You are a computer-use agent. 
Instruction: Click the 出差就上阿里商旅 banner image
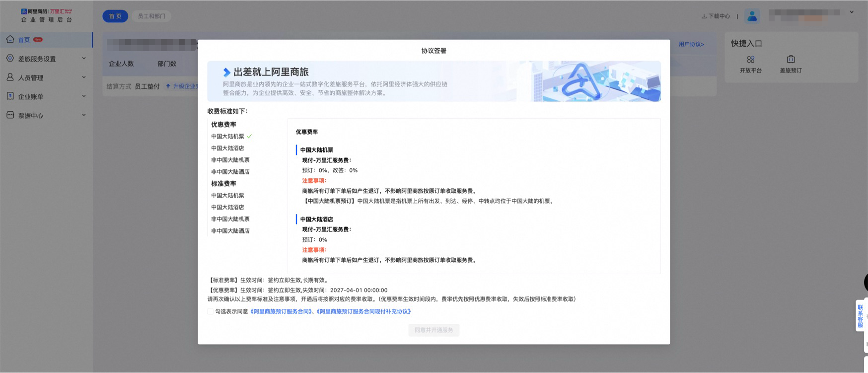coord(434,81)
